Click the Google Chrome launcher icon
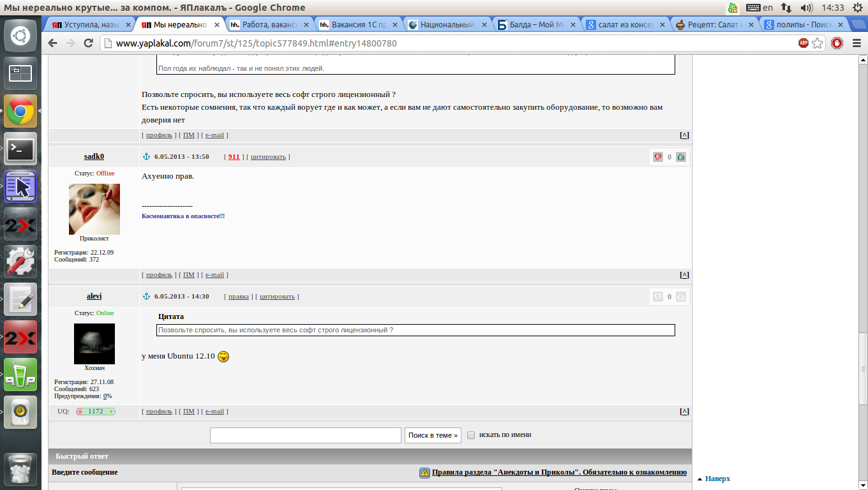 coord(20,111)
